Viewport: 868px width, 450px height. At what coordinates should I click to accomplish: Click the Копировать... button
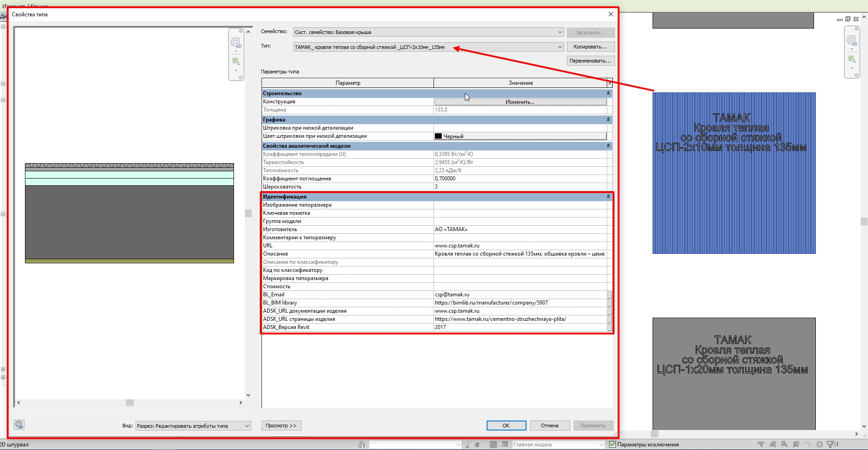click(x=590, y=47)
